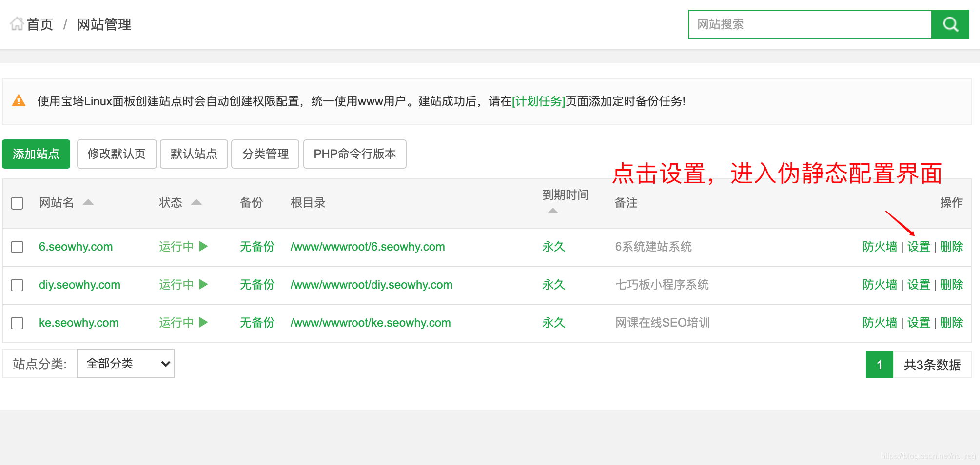Click 永久 expiry for ke.seowhy.com
The height and width of the screenshot is (465, 980).
point(553,323)
